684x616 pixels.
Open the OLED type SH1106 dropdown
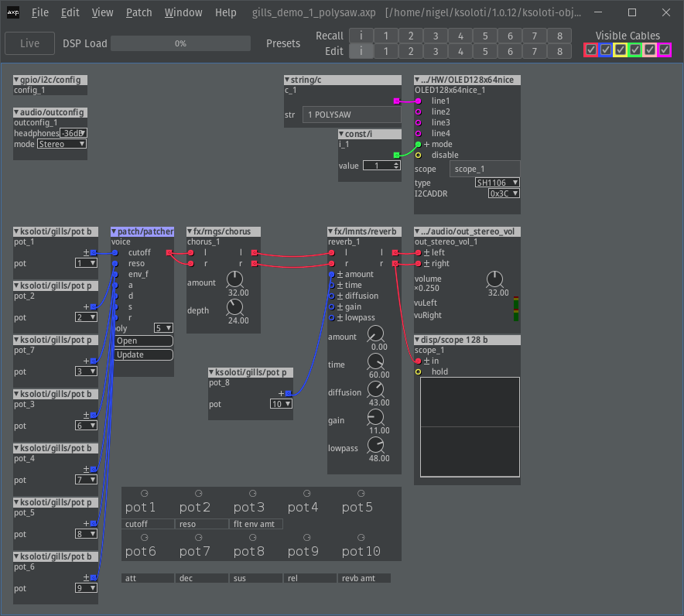(x=498, y=183)
